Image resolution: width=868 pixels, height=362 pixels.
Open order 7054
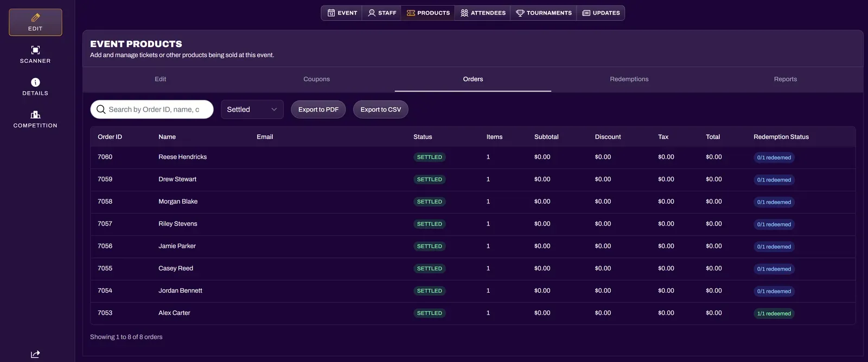[105, 290]
